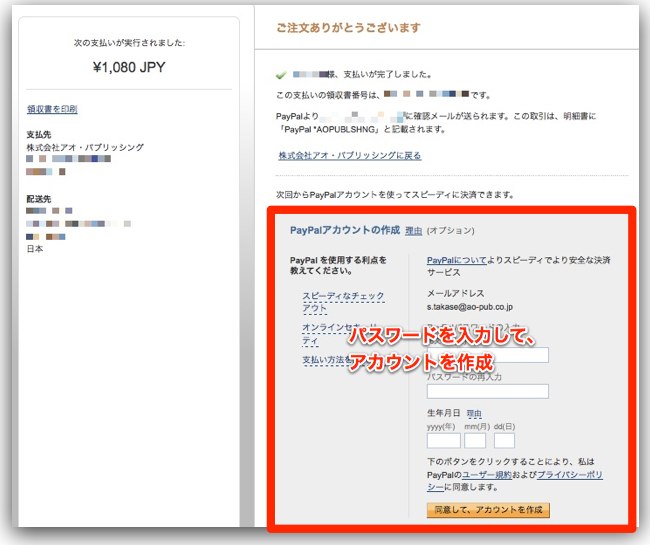
Task: Click the dd(日) birth day field
Action: (x=504, y=441)
